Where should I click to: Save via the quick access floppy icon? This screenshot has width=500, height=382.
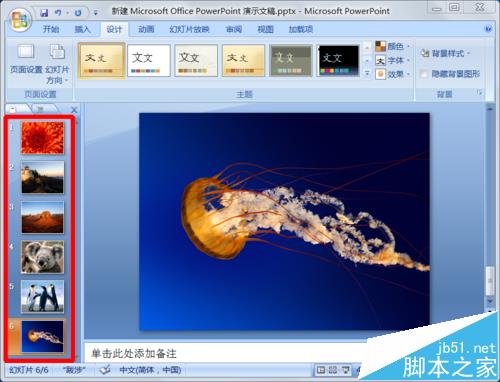pyautogui.click(x=44, y=13)
